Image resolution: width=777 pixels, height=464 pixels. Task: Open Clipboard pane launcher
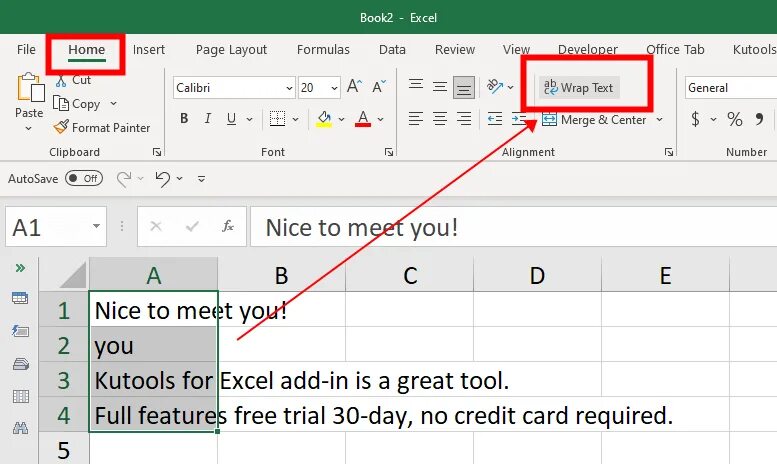pos(157,152)
